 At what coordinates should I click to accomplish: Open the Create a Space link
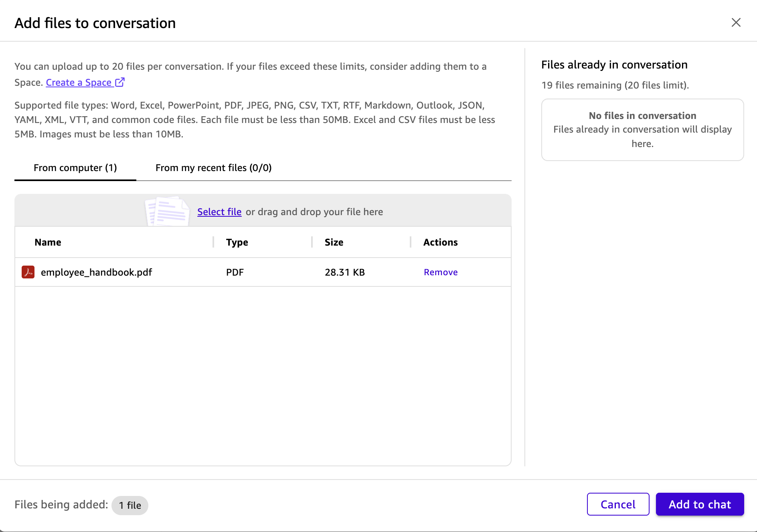79,83
